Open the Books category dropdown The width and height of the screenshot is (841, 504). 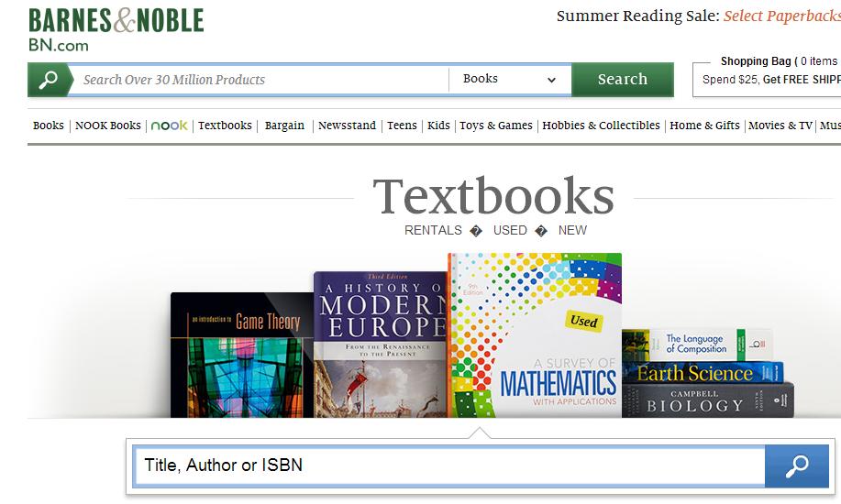point(509,80)
